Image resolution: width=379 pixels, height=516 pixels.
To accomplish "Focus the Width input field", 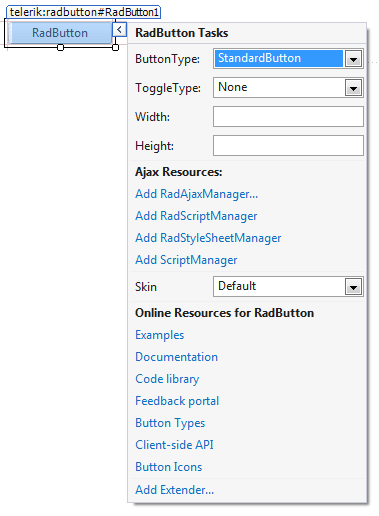I will pos(288,117).
